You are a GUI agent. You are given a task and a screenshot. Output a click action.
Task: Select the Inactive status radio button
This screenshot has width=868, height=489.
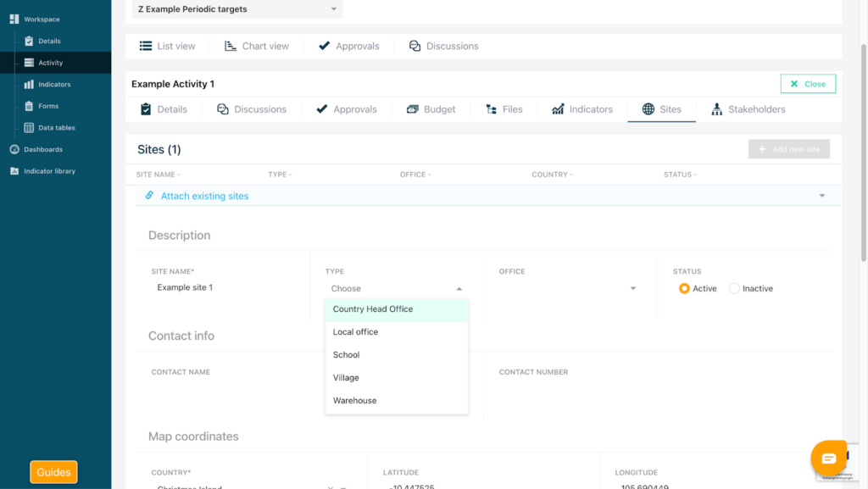734,289
